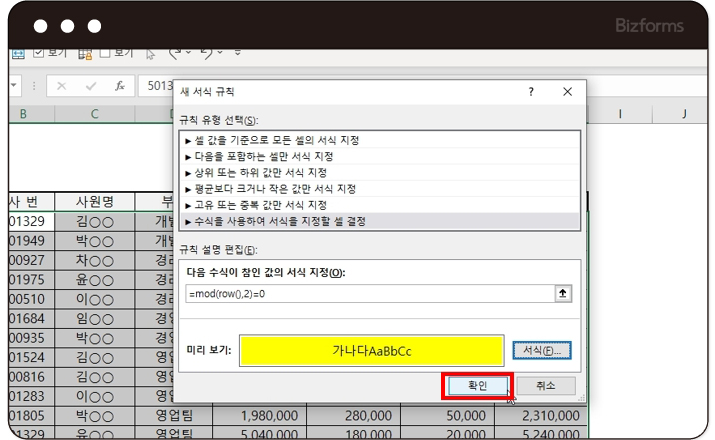The width and height of the screenshot is (715, 440).
Task: Click the formula bar cancel X icon
Action: click(62, 86)
